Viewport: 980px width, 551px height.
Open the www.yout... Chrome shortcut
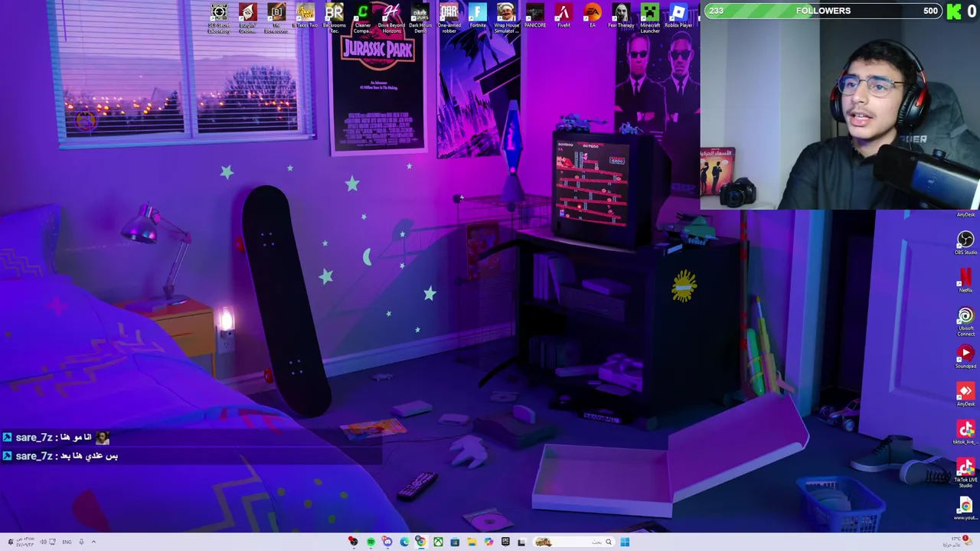click(965, 509)
